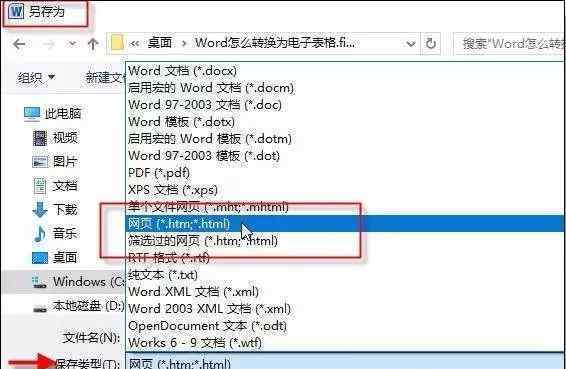Viewport: 566px width, 369px height.
Task: Go forward with the right arrow
Action: pyautogui.click(x=48, y=44)
